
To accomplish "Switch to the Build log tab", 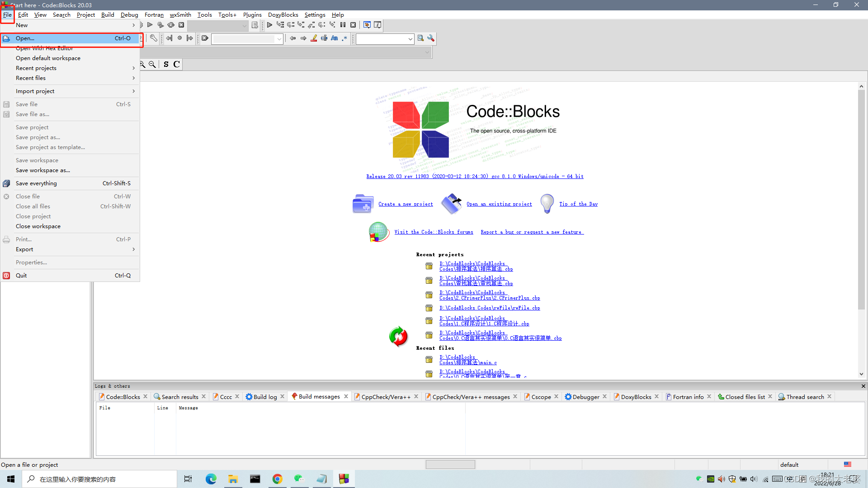I will click(x=265, y=396).
